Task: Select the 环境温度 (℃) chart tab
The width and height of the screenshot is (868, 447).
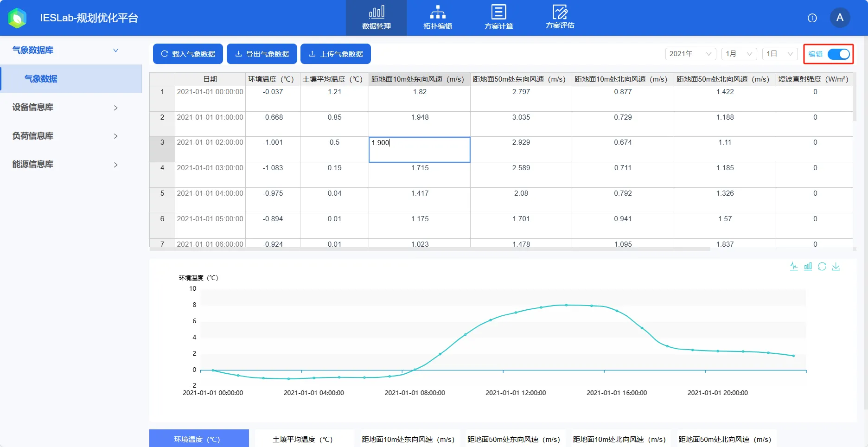Action: coord(199,439)
